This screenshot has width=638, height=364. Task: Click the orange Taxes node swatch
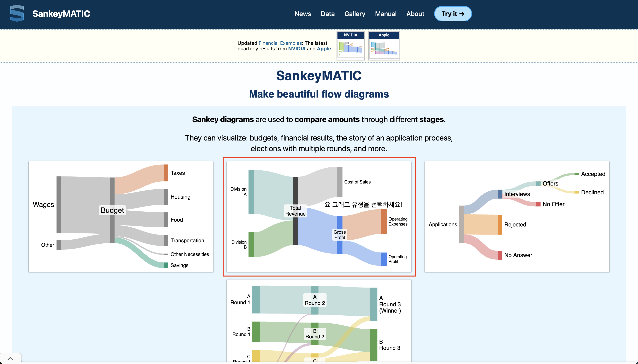click(166, 173)
